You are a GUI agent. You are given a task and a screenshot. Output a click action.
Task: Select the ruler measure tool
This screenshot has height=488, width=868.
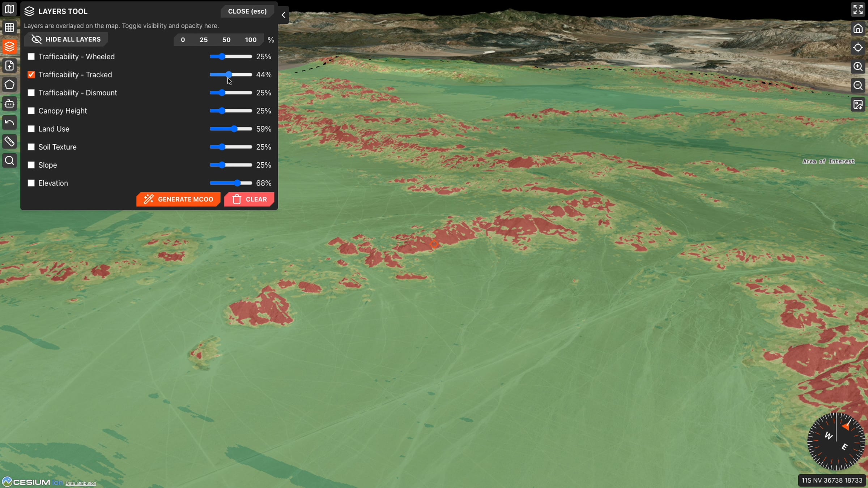click(9, 142)
